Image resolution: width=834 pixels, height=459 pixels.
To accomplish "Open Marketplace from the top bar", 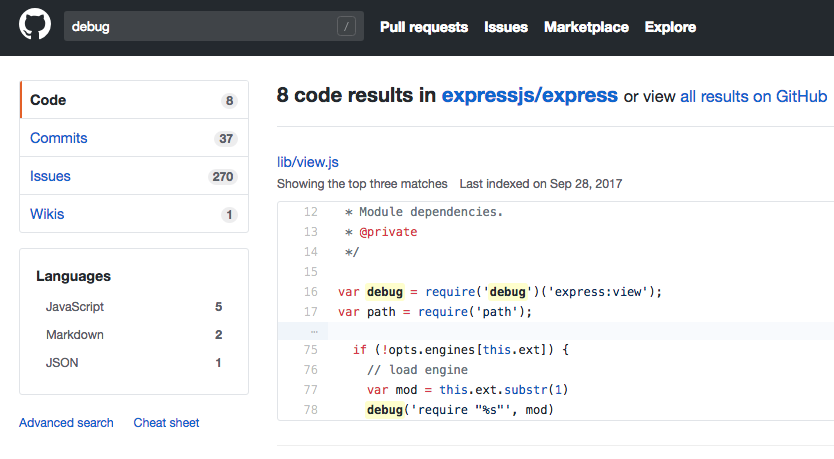I will pyautogui.click(x=586, y=27).
